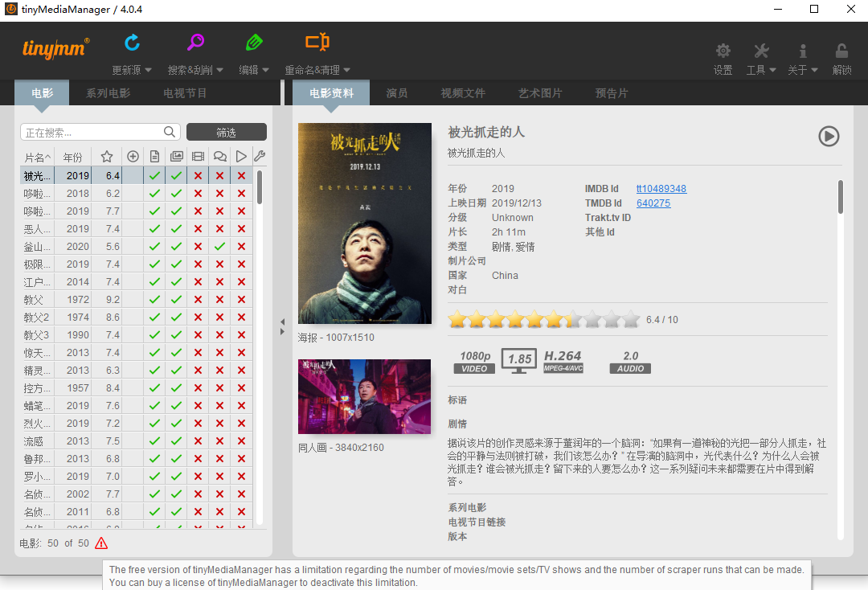868x590 pixels.
Task: Expand panel with right splitter arrow
Action: pos(282,331)
